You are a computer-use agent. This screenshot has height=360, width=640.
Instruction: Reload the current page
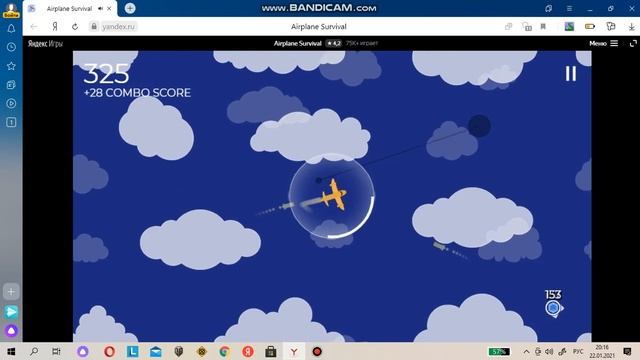coord(75,27)
